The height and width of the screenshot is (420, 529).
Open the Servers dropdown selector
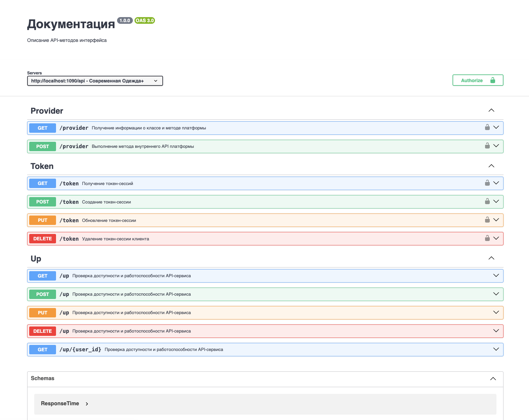point(95,81)
